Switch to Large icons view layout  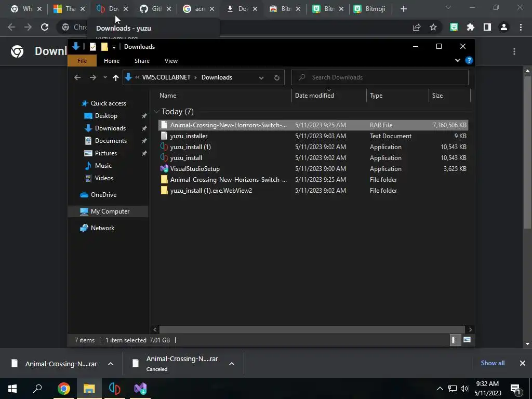[x=467, y=340]
